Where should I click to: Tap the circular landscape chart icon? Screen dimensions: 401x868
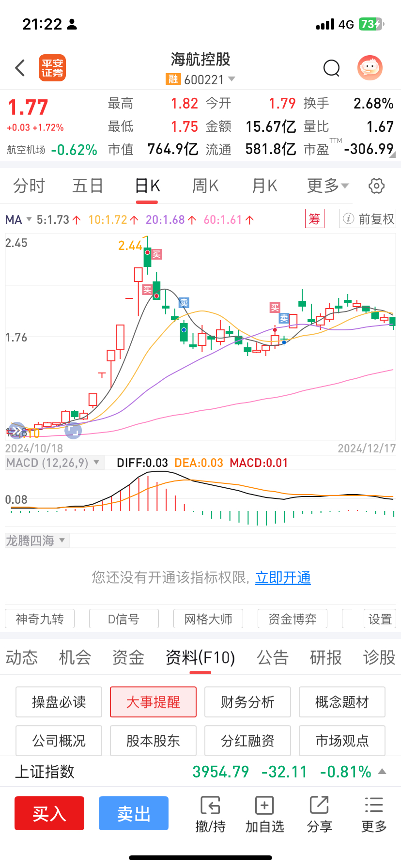coord(73,431)
